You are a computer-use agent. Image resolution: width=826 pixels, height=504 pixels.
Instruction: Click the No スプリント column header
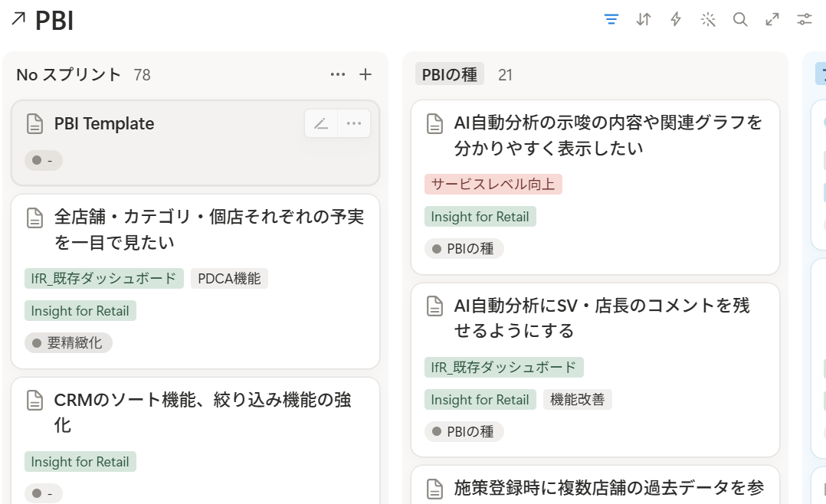click(x=68, y=74)
